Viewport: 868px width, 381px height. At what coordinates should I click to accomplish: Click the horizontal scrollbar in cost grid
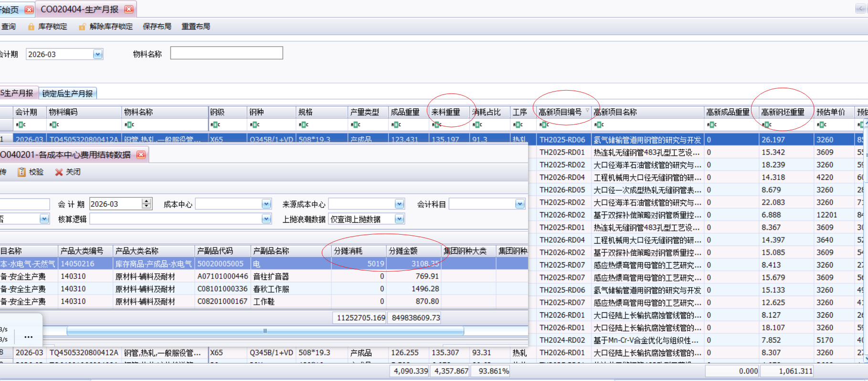(x=265, y=330)
